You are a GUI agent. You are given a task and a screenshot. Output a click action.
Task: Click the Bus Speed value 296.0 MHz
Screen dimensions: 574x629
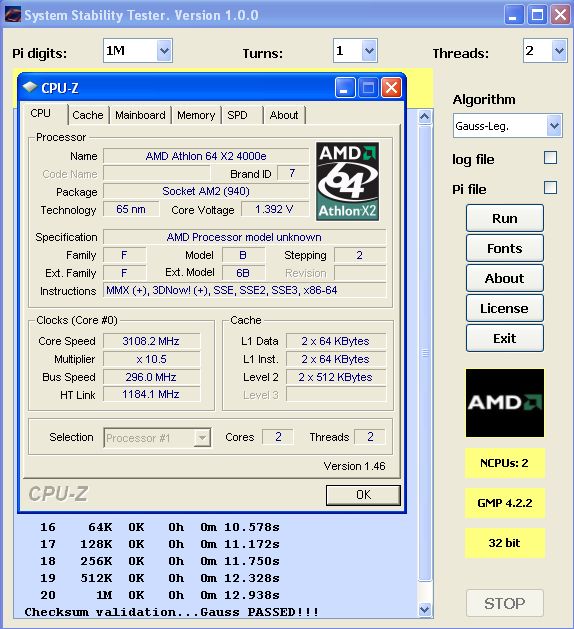[151, 377]
